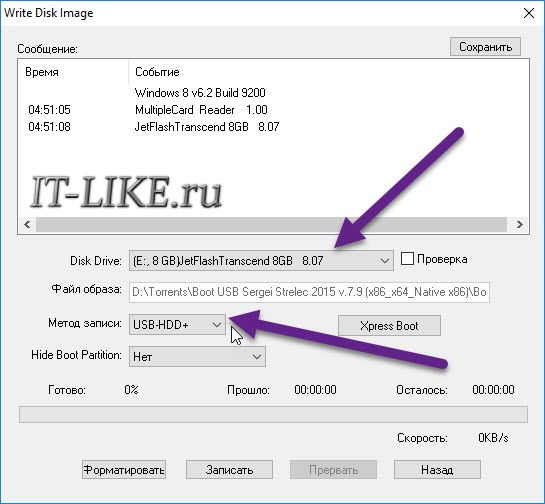Open the Hide Boot Partition dropdown
545x504 pixels.
pos(197,357)
